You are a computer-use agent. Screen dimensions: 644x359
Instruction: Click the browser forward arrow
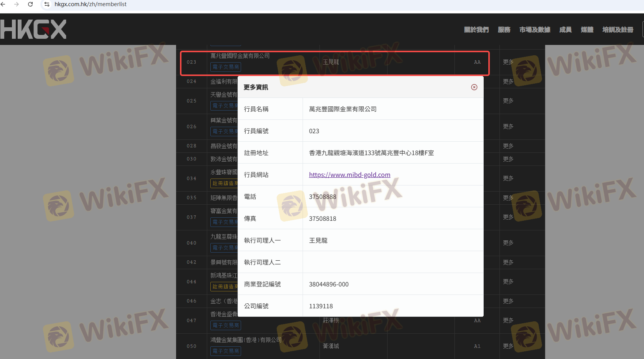click(x=16, y=4)
